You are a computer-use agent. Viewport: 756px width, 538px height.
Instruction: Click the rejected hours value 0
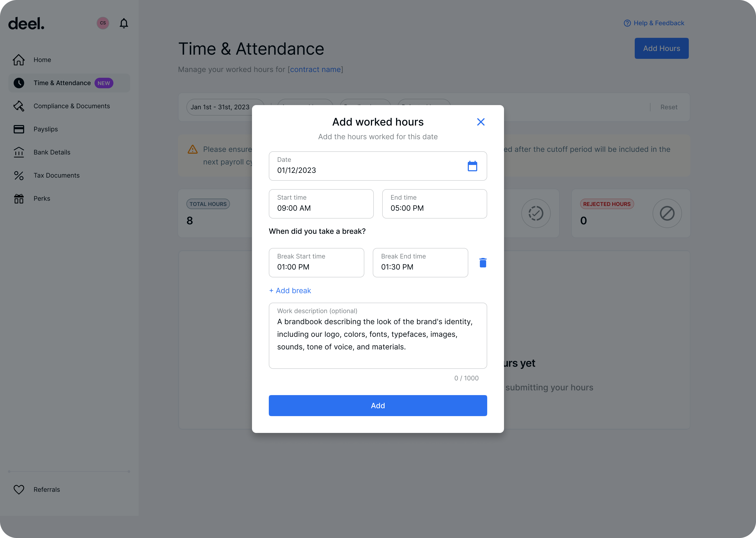(x=583, y=221)
